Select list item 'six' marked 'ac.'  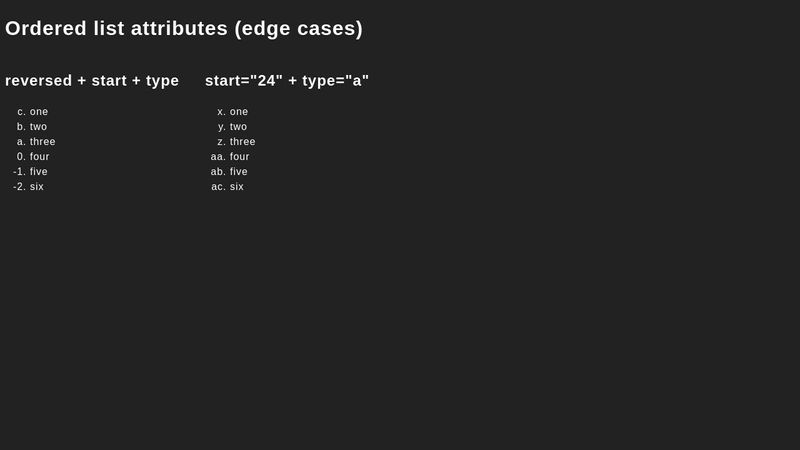(237, 187)
